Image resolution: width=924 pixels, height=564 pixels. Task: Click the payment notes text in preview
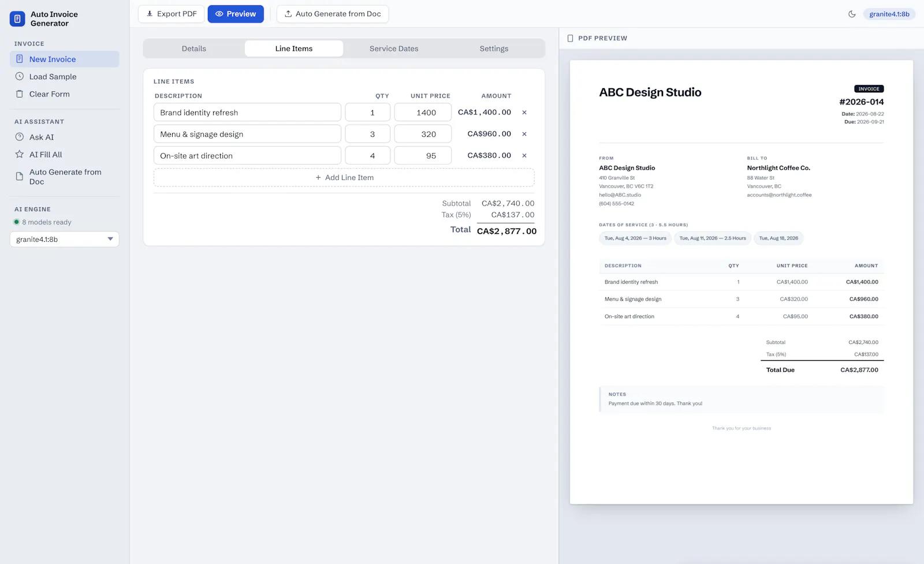[x=655, y=404]
